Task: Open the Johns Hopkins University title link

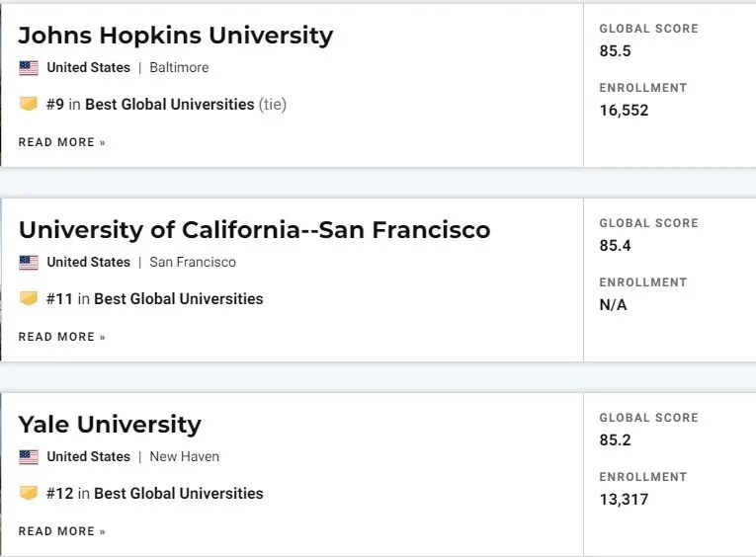Action: coord(176,36)
